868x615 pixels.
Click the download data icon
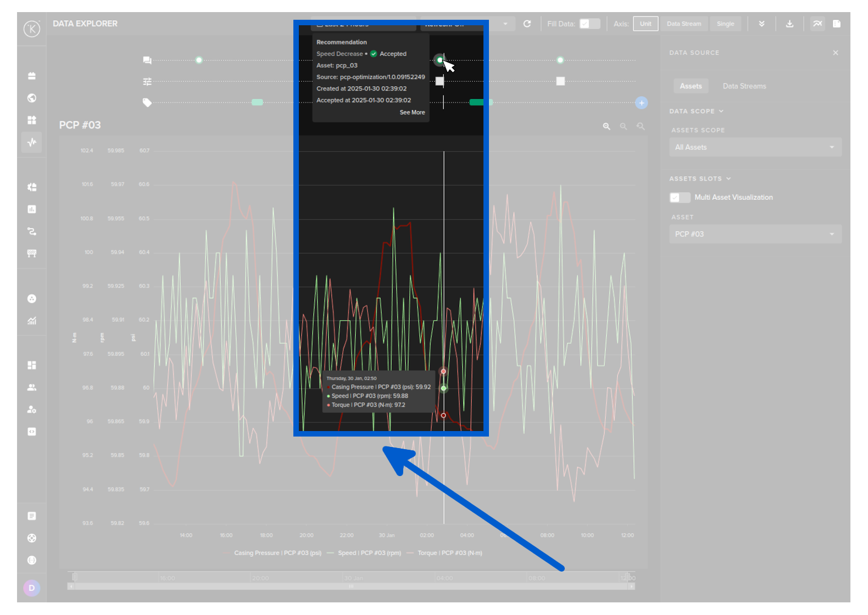click(x=789, y=24)
